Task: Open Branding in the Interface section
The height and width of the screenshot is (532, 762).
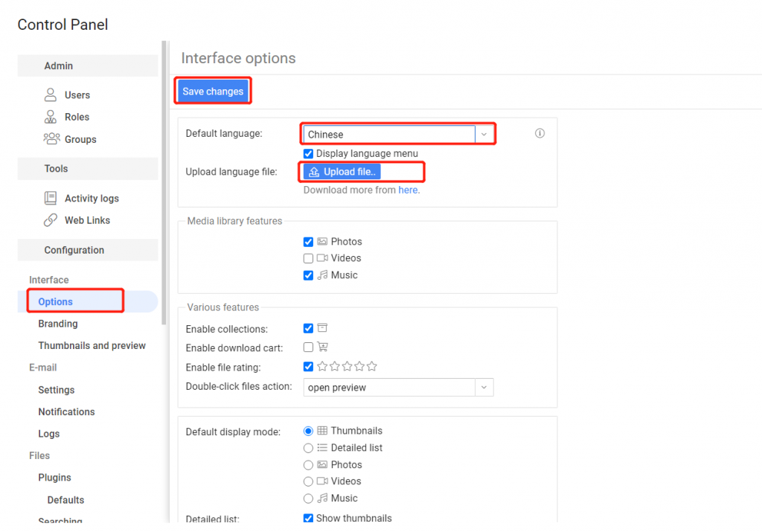Action: pos(58,324)
